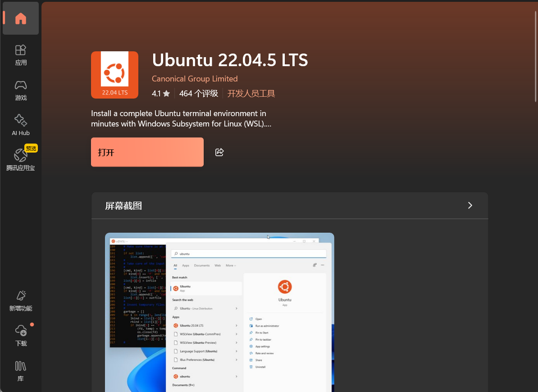Open the AI Hub section

(x=21, y=126)
